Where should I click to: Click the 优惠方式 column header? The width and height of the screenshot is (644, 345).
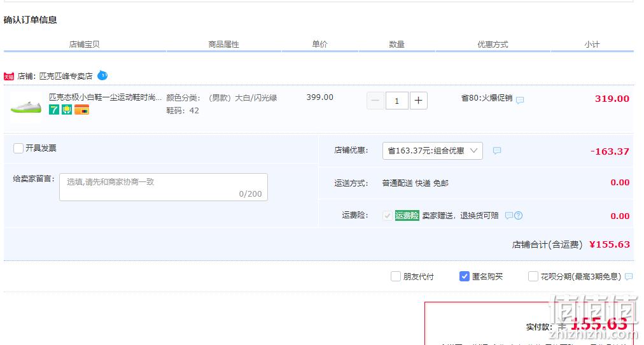click(x=493, y=45)
